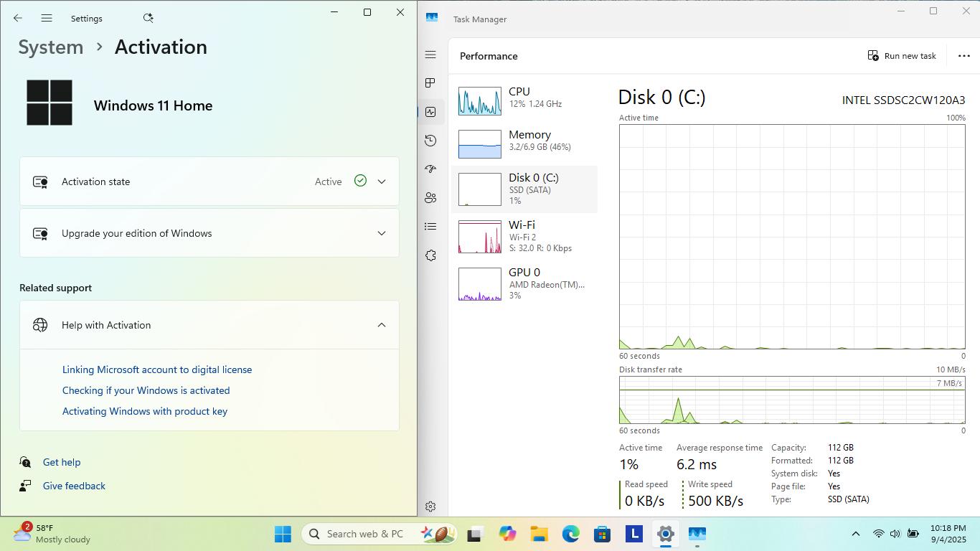
Task: Click Give feedback link
Action: [74, 486]
